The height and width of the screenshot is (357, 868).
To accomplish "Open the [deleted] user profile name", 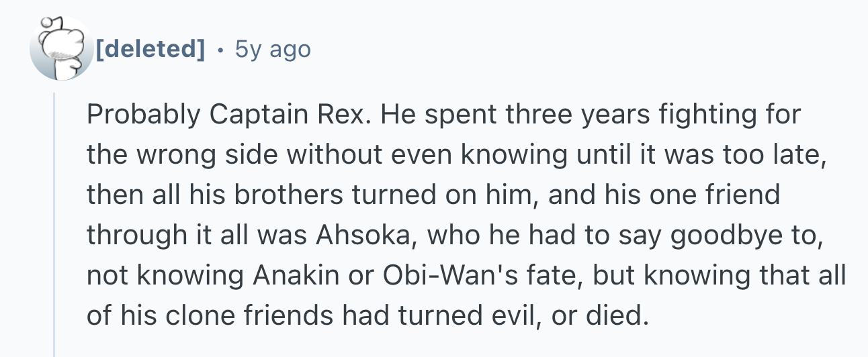I will click(150, 49).
